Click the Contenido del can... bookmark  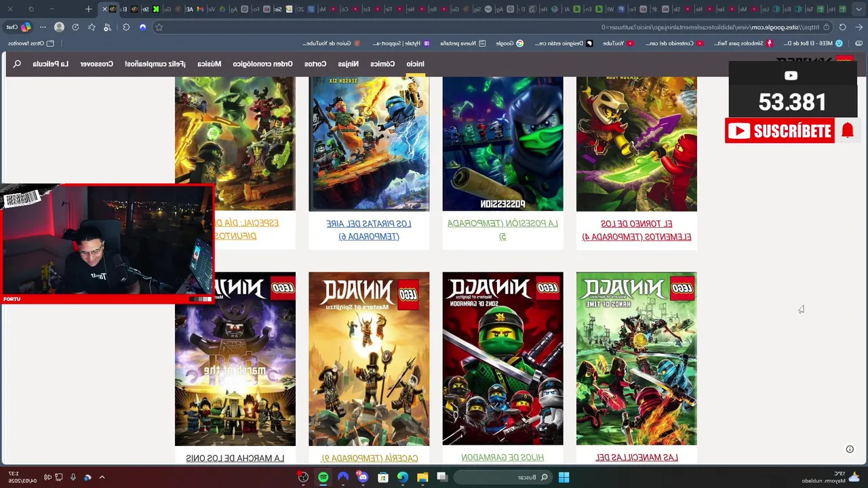coord(674,43)
